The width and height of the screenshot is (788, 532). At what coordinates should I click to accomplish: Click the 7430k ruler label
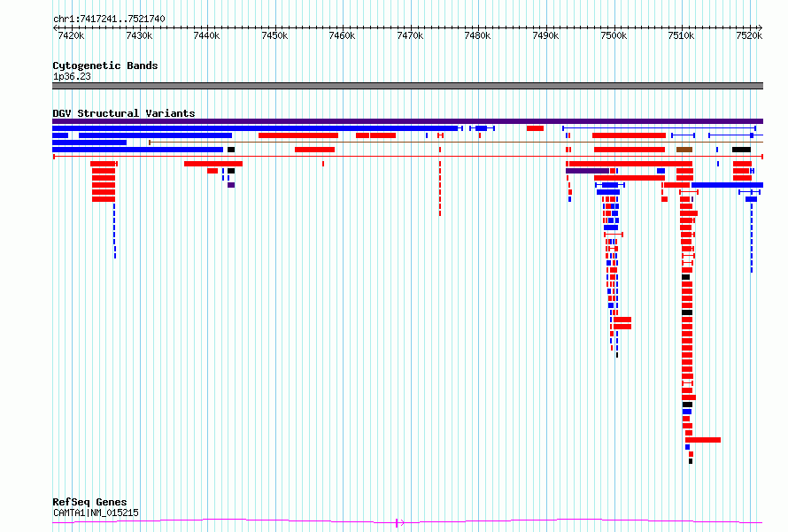click(x=139, y=35)
